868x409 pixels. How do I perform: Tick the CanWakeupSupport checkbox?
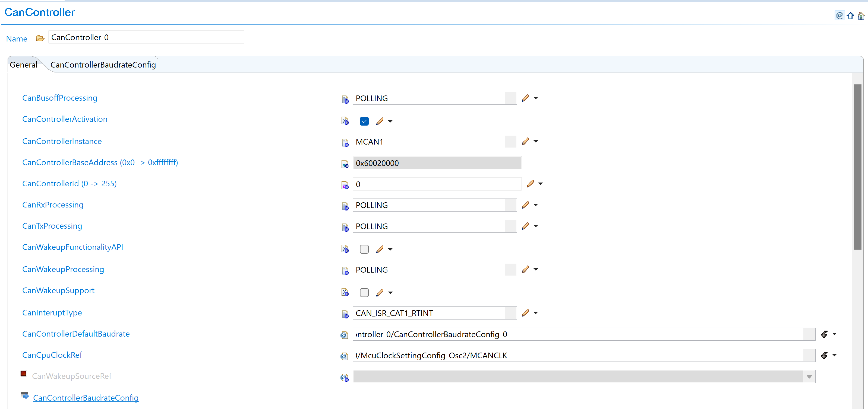(364, 293)
